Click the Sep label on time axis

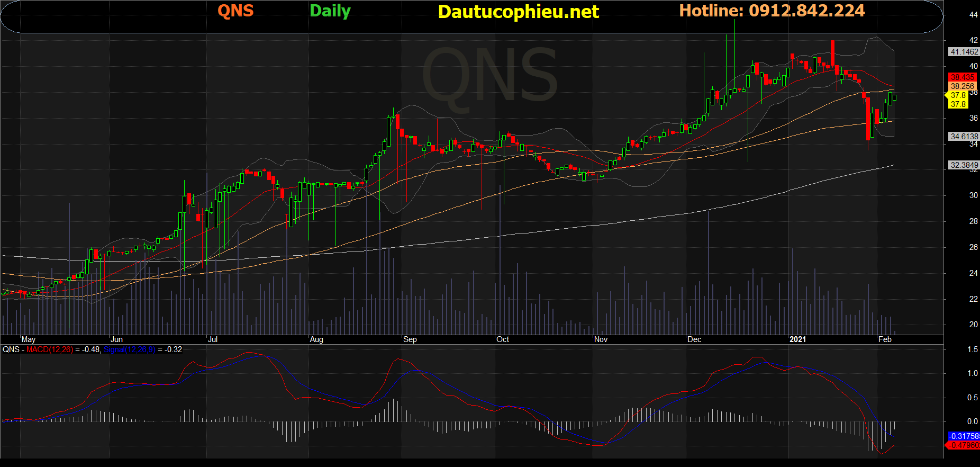pos(410,339)
